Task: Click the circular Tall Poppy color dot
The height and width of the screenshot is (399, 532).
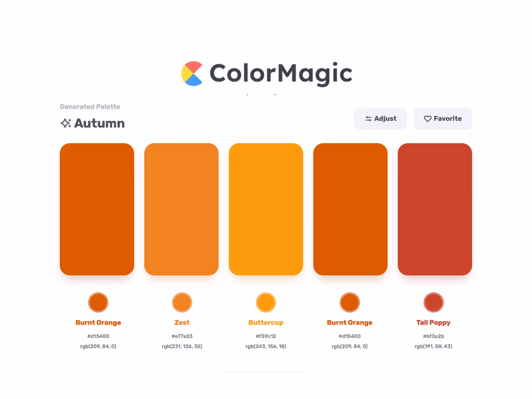Action: 434,302
